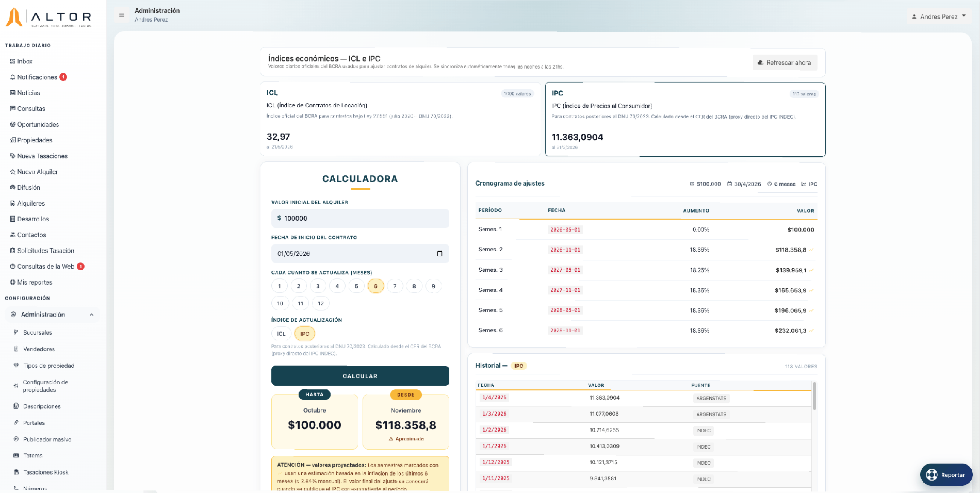Collapse the Administración menu section

(x=92, y=315)
